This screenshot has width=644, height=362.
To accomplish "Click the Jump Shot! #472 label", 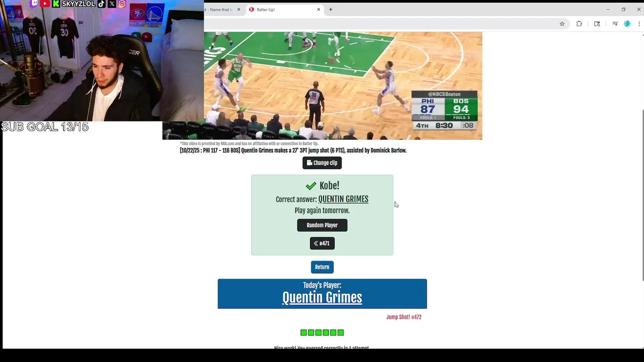I will click(x=404, y=317).
